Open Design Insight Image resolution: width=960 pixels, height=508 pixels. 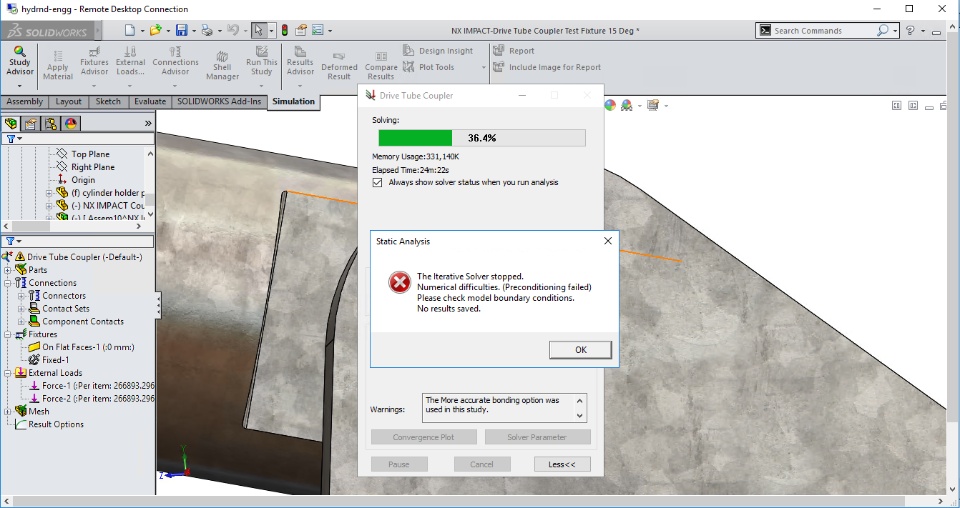tap(438, 51)
